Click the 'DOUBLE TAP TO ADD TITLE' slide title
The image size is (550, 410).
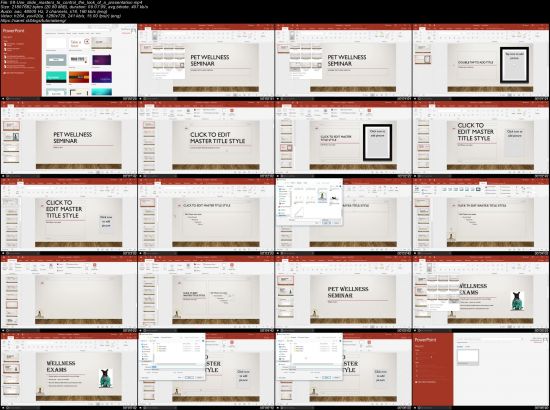click(475, 62)
